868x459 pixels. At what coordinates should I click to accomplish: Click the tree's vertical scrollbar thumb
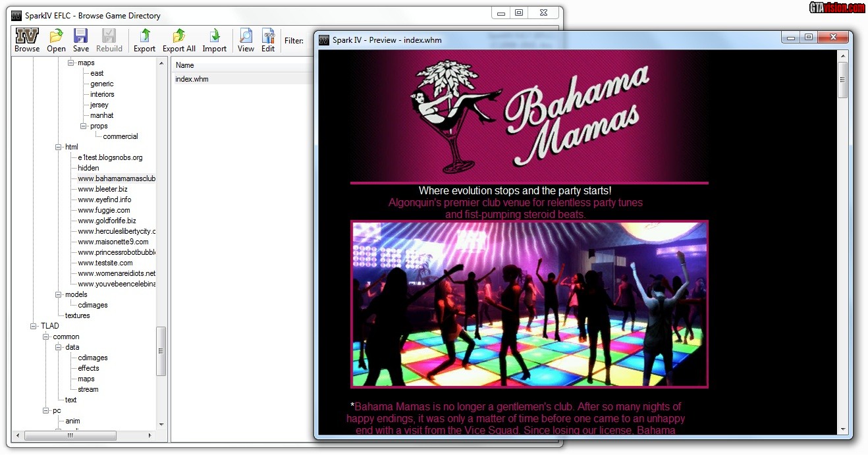[161, 351]
